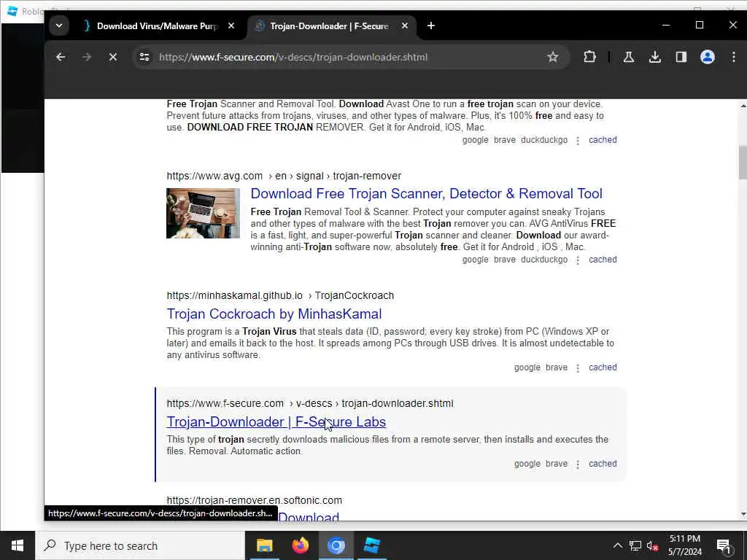Open network status tray icon
This screenshot has height=560, width=747.
pyautogui.click(x=635, y=545)
